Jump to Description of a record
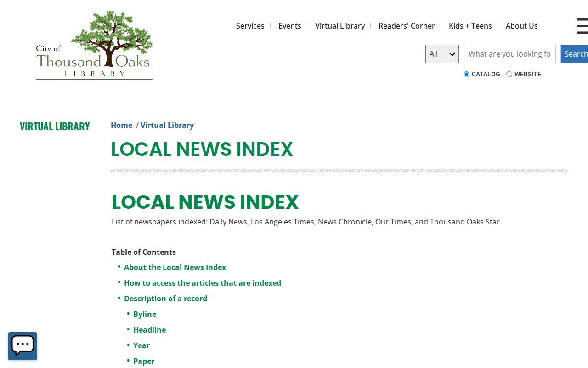Screen dimensions: 588x368 click(x=165, y=299)
